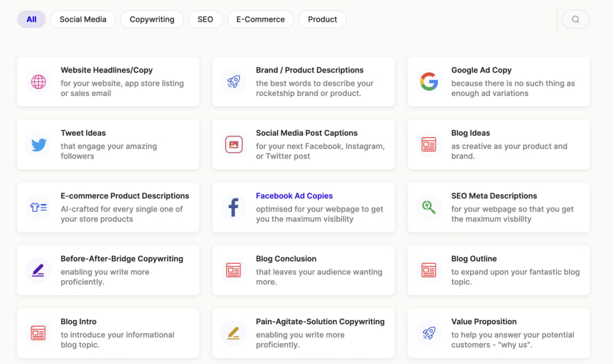Image resolution: width=613 pixels, height=364 pixels.
Task: Click text 'for your next Facebook, Instagram,'
Action: click(320, 146)
